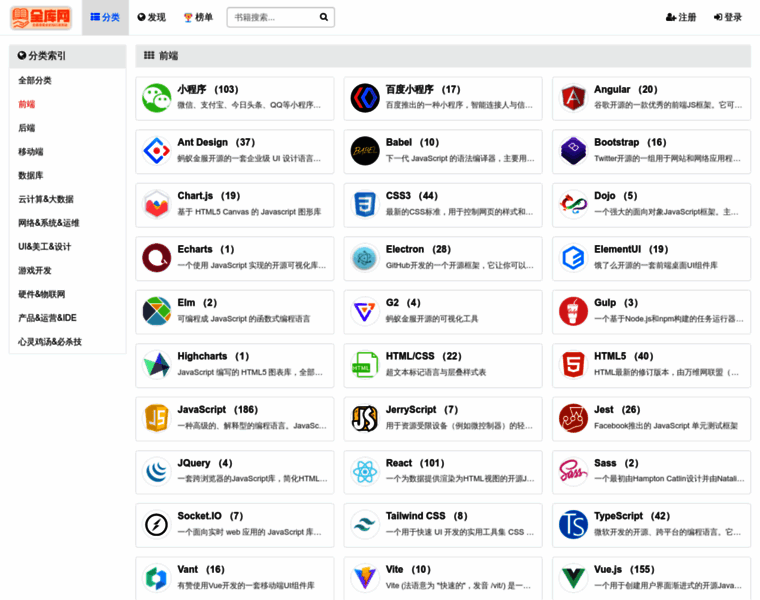The height and width of the screenshot is (600, 760).
Task: Click the G2 logo icon
Action: coord(365,311)
